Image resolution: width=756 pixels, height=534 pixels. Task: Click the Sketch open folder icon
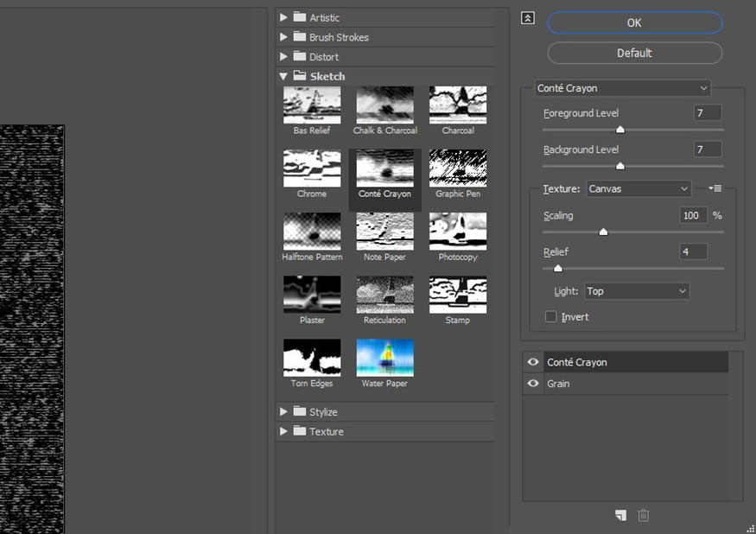pos(300,76)
